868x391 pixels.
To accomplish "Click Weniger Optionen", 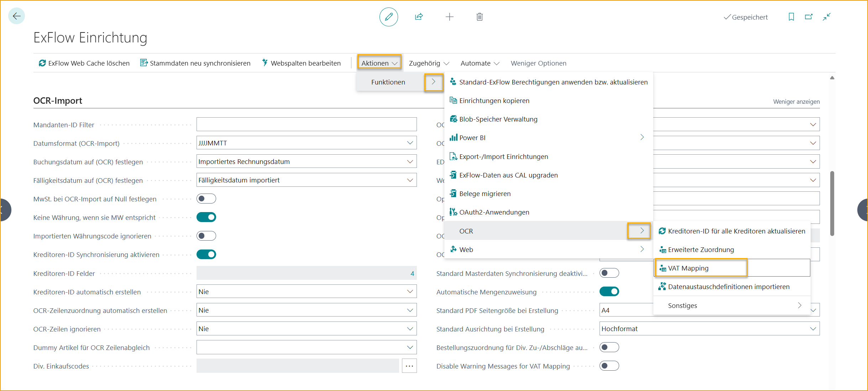I will click(538, 63).
